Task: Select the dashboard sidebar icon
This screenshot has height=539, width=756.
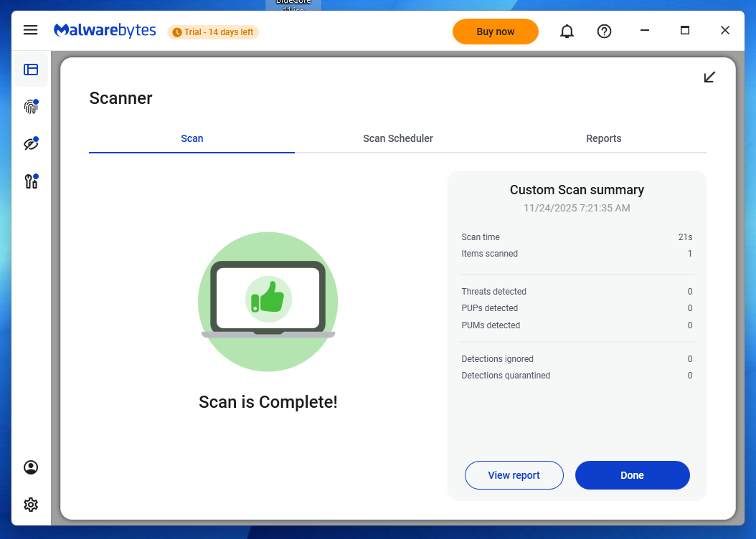Action: [x=31, y=70]
